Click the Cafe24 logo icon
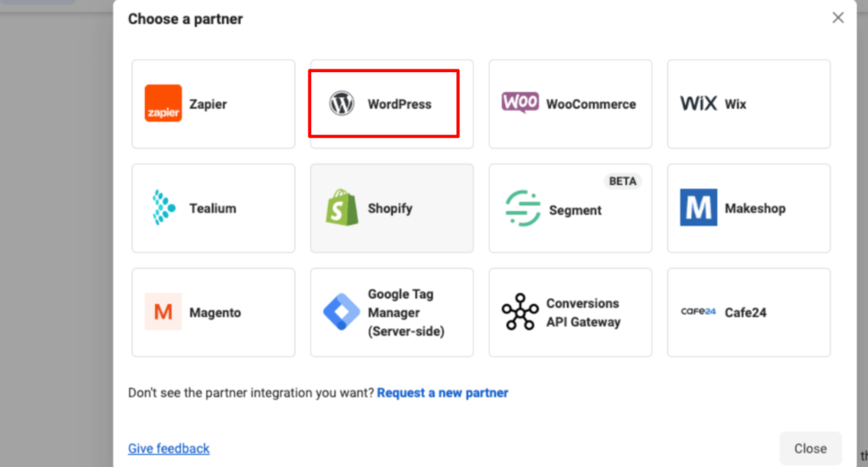The width and height of the screenshot is (868, 467). click(698, 312)
